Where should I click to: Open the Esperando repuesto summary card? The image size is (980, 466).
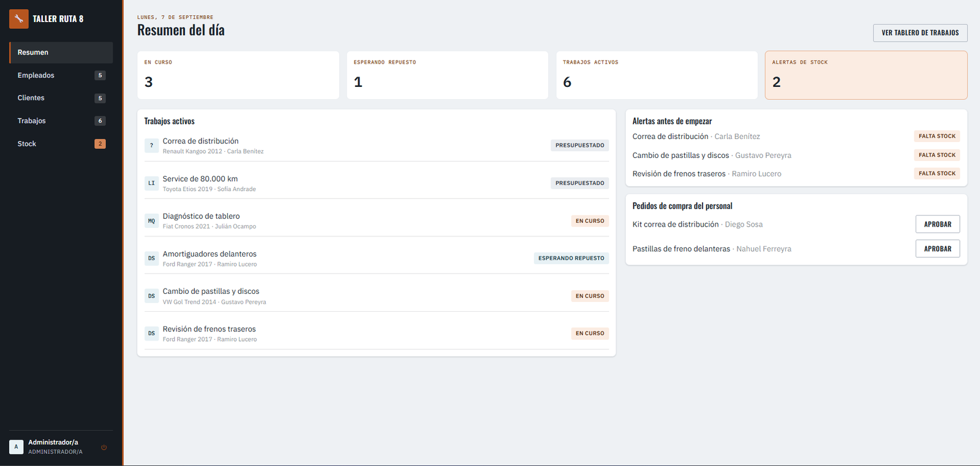(447, 75)
